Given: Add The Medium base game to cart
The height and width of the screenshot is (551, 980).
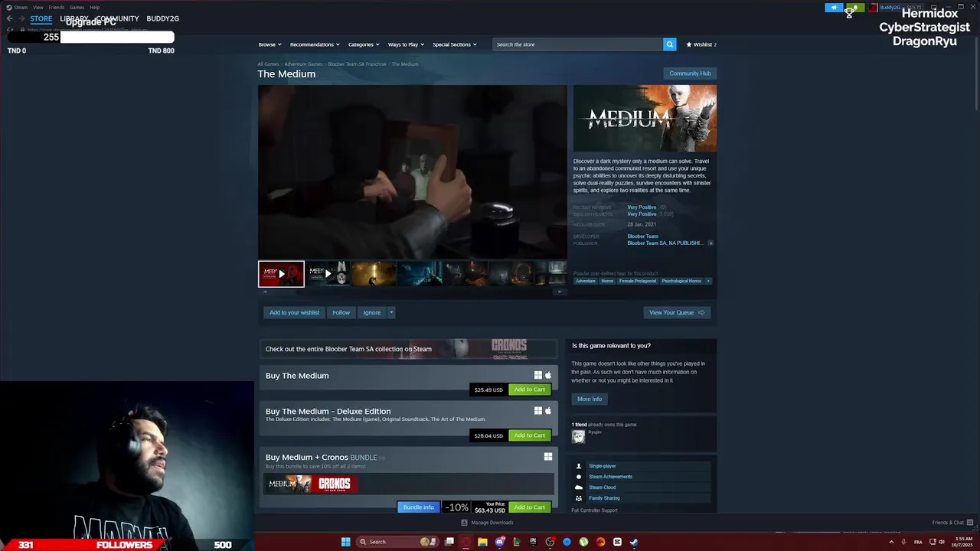Looking at the screenshot, I should [x=529, y=390].
